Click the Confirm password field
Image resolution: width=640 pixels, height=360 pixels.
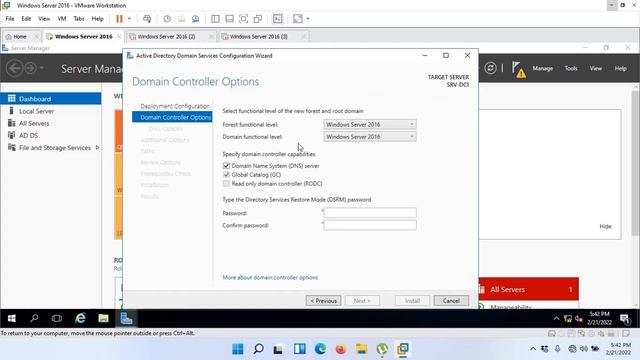click(x=370, y=225)
